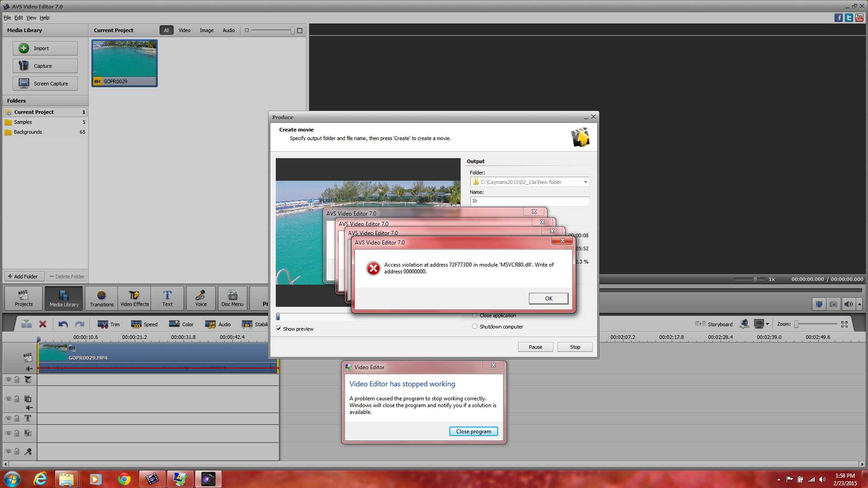Filter the project media by Audio tab

click(x=229, y=30)
